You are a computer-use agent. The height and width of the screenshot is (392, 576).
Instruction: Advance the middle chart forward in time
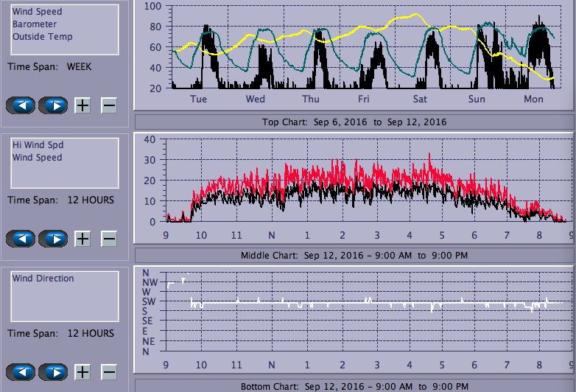click(x=53, y=239)
